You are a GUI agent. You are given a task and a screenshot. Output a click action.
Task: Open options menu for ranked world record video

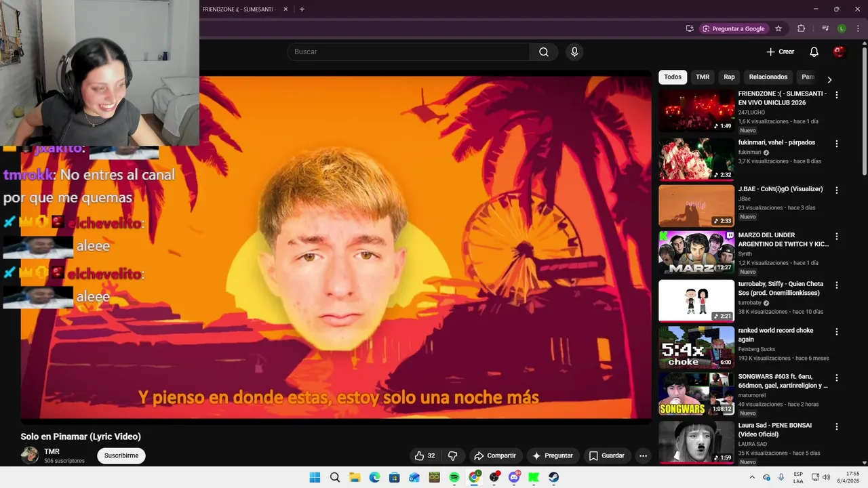837,331
